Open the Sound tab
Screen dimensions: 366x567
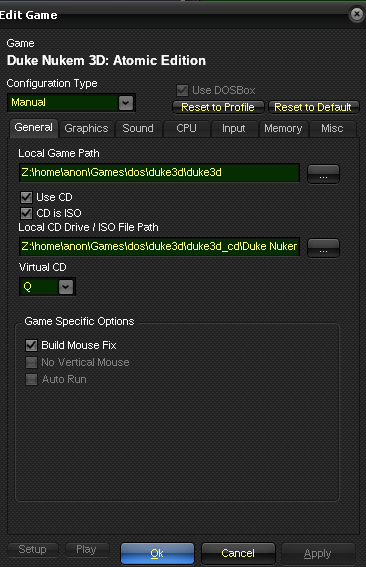click(x=138, y=129)
